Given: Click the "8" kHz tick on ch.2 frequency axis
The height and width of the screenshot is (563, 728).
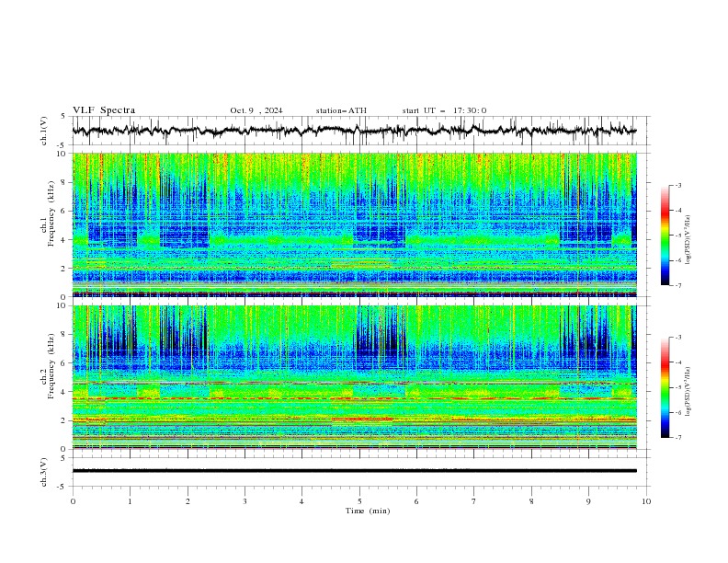Looking at the screenshot, I should [x=64, y=335].
